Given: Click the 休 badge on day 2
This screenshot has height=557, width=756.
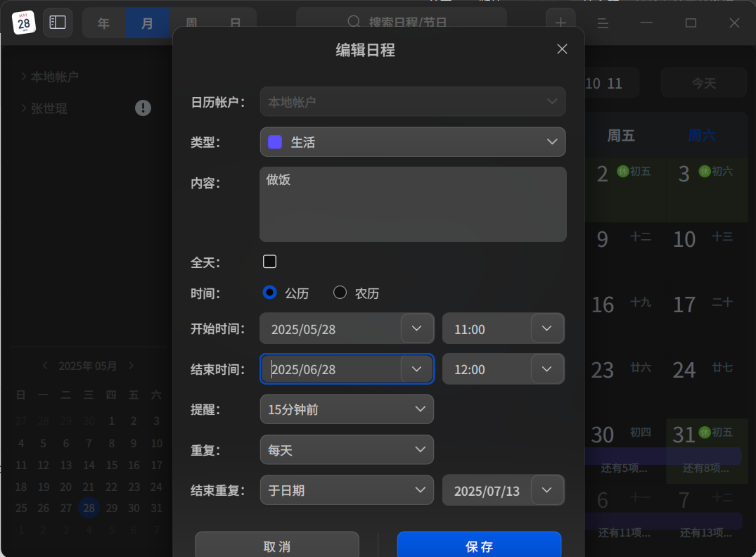Looking at the screenshot, I should [x=623, y=171].
